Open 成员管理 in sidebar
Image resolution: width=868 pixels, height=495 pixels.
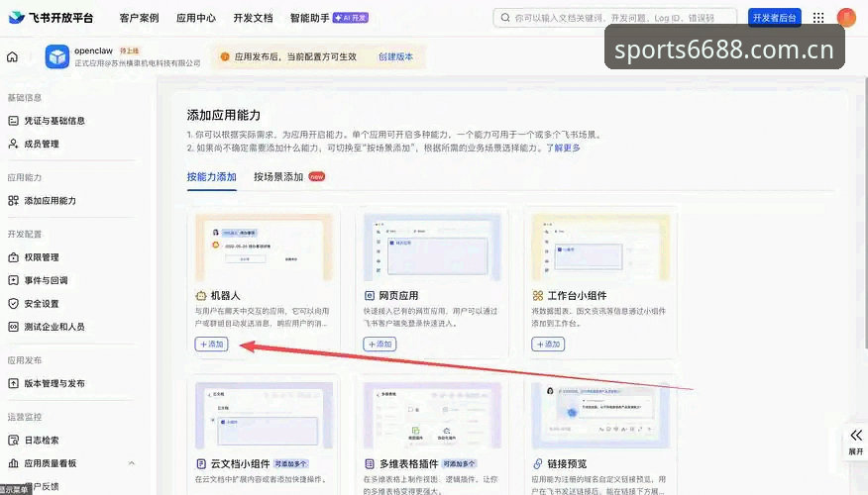point(34,144)
